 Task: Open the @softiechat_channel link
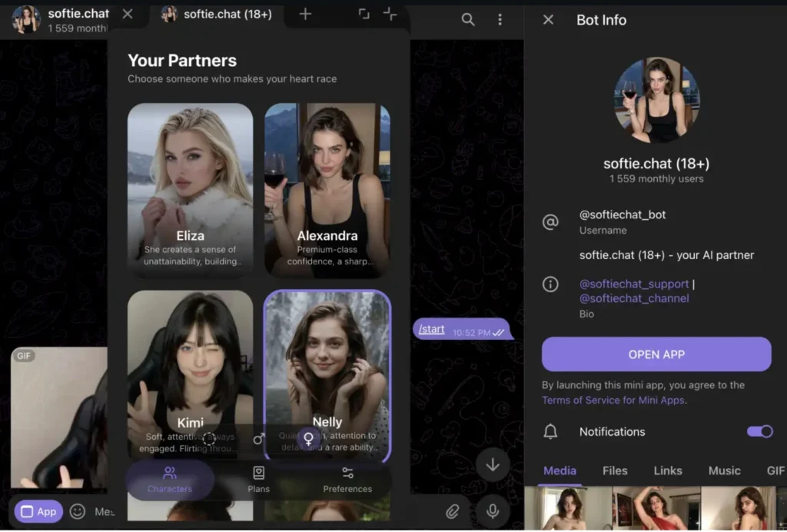[x=634, y=298]
